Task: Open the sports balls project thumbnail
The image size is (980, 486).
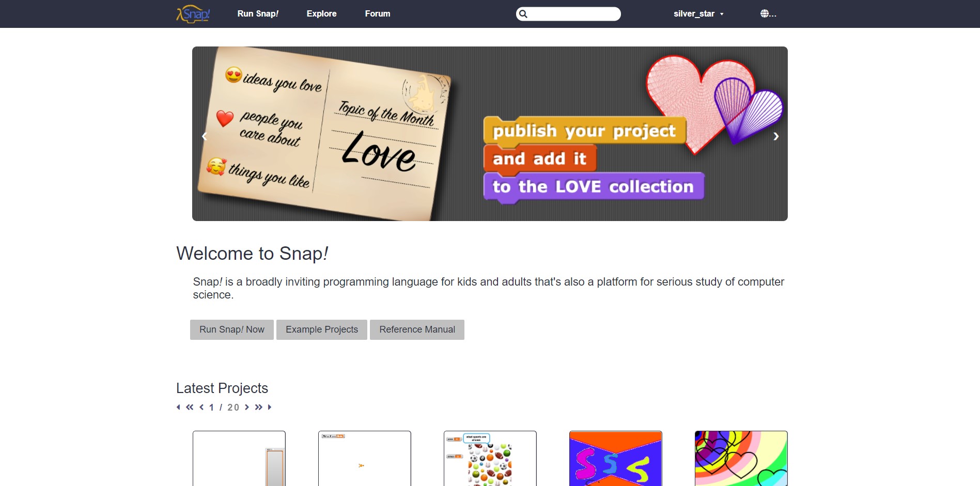Action: [490, 459]
